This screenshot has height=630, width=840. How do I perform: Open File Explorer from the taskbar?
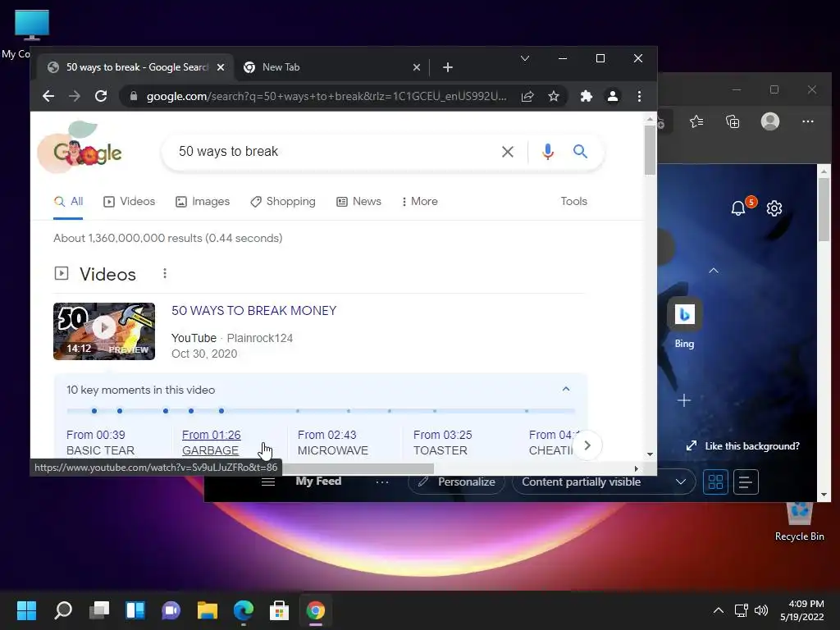point(208,610)
